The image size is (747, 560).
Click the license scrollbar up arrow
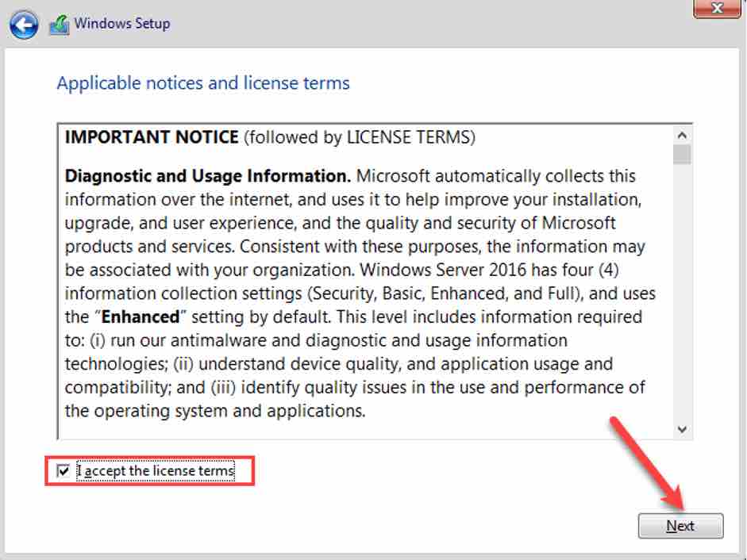point(682,134)
